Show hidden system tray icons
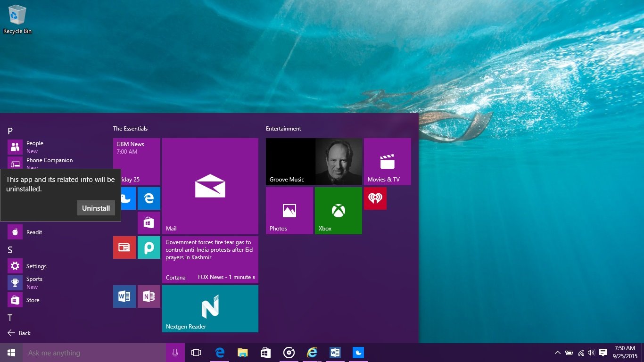Image resolution: width=644 pixels, height=362 pixels. click(558, 353)
